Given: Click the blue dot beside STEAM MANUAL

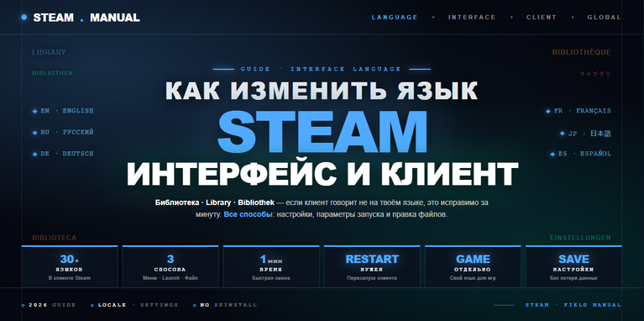Looking at the screenshot, I should tap(24, 18).
